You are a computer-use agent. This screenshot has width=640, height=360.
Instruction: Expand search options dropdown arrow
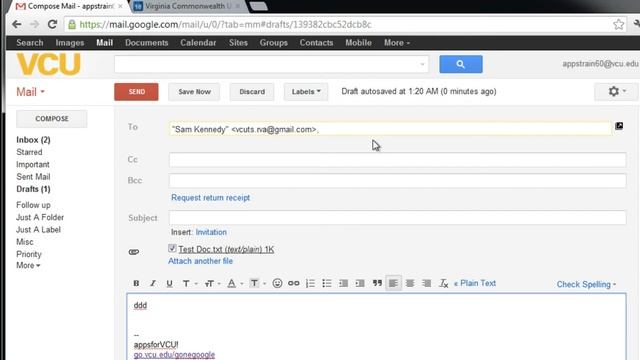(422, 64)
